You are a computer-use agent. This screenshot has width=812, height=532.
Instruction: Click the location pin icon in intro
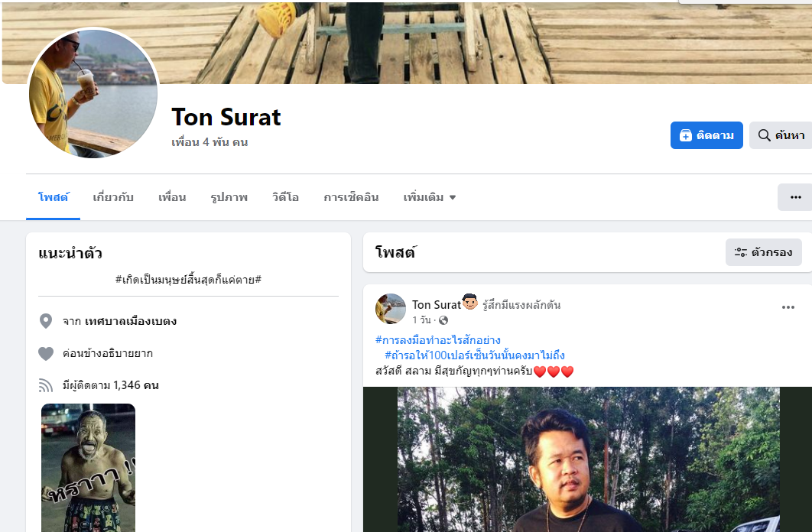pyautogui.click(x=46, y=321)
